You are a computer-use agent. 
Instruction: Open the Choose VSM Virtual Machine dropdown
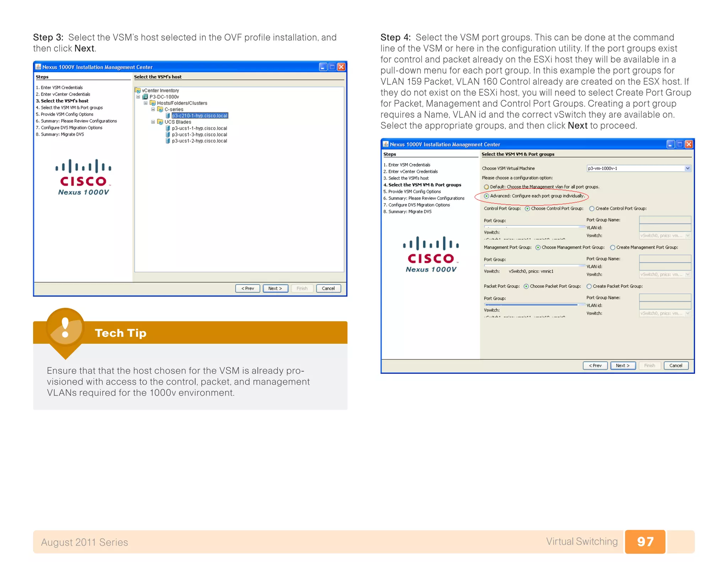[687, 168]
